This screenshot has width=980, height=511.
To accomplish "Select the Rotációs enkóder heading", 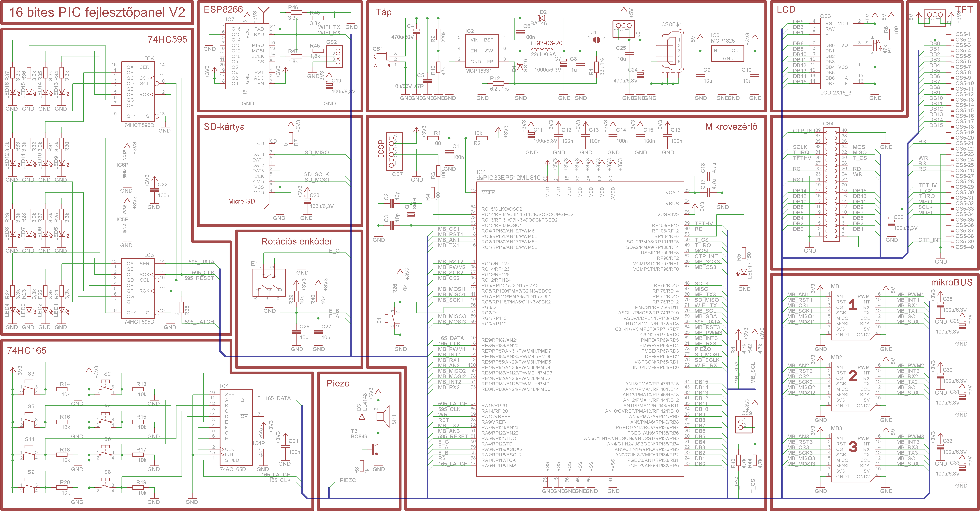I will click(x=296, y=241).
